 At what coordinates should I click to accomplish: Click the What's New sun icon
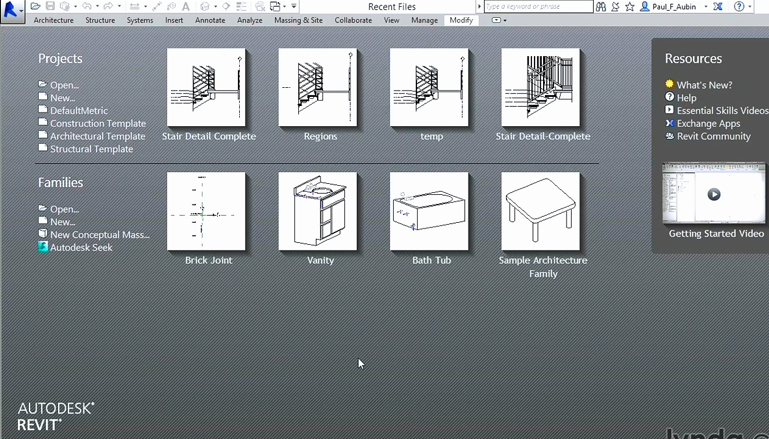669,84
